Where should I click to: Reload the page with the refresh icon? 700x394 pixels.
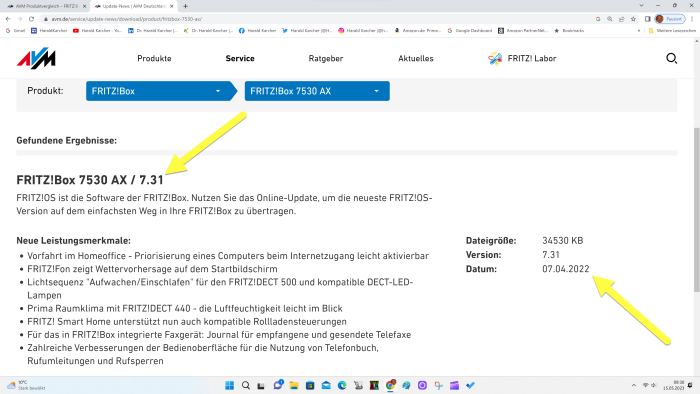tap(31, 19)
